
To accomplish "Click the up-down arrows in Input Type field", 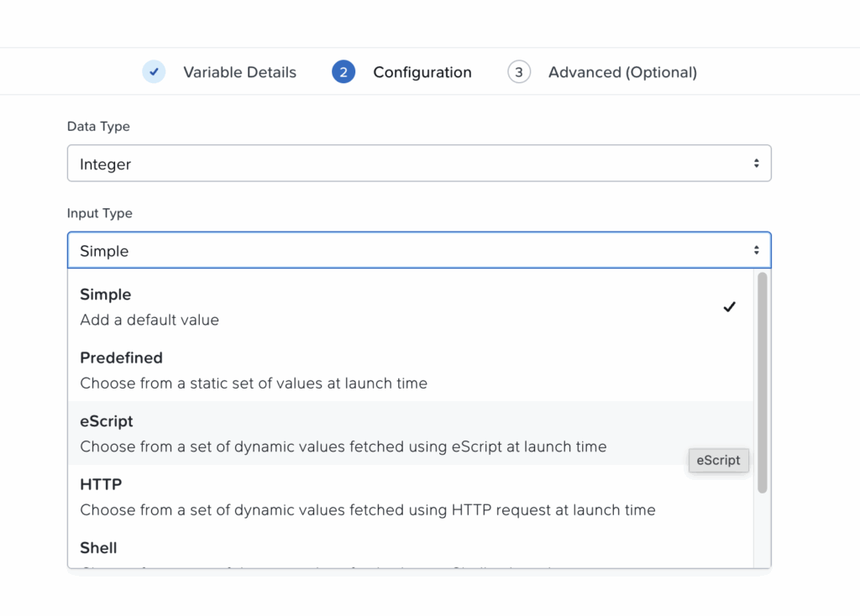I will (x=756, y=250).
